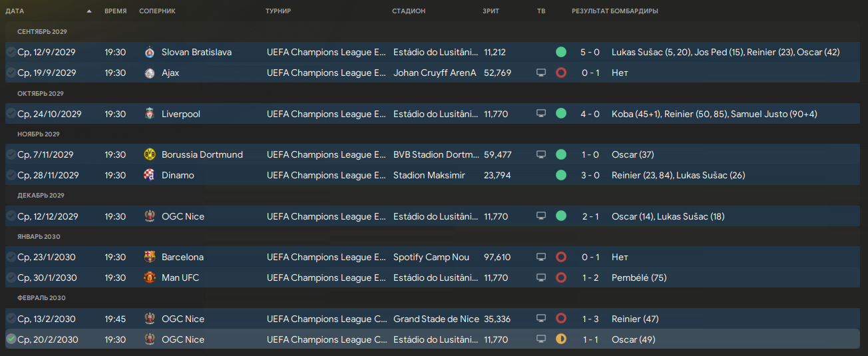Click the green win indicator for Liverpool match
Image resolution: width=868 pixels, height=356 pixels.
561,114
